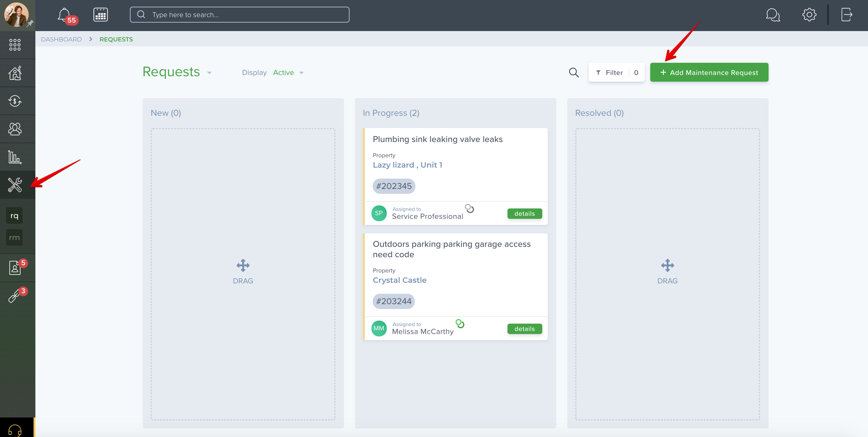Open the support headset icon
This screenshot has width=868, height=437.
click(x=15, y=430)
